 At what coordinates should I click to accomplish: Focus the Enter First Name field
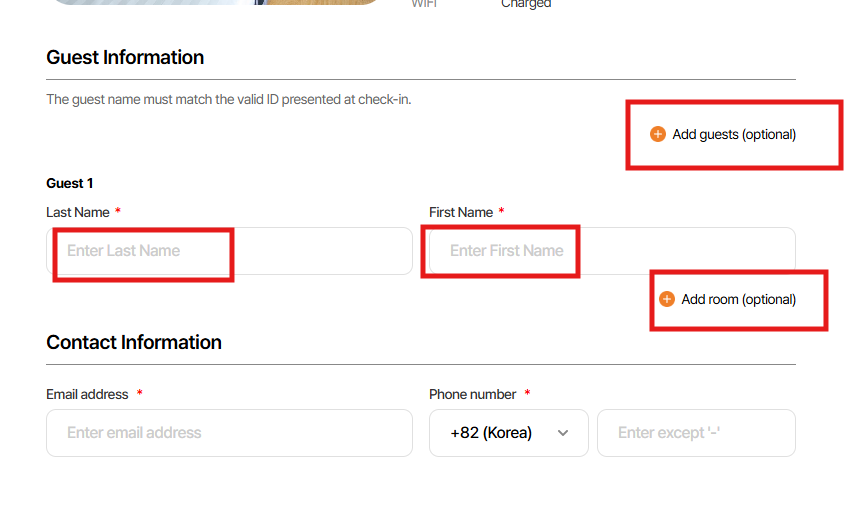612,251
